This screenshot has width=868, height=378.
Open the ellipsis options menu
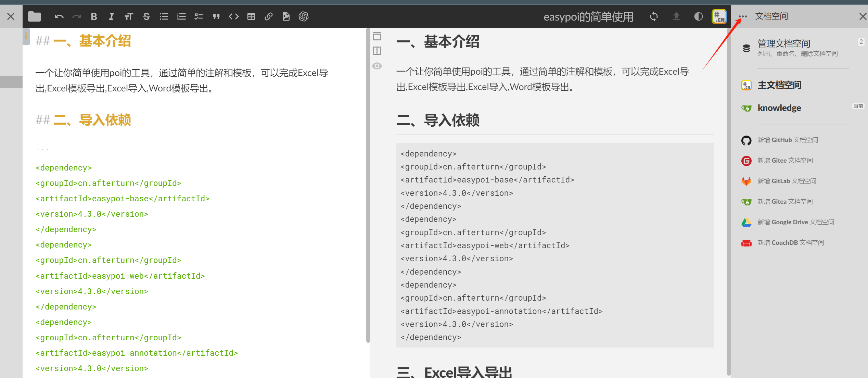tap(743, 16)
